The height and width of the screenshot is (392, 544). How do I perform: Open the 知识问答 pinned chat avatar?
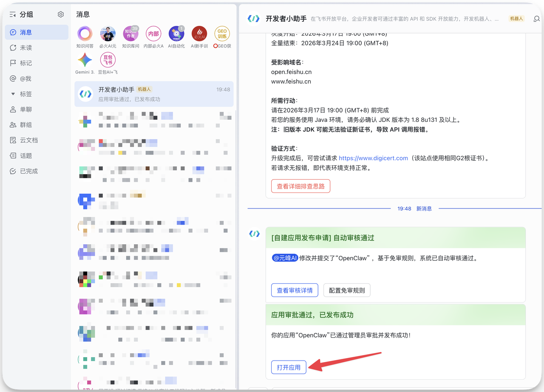click(x=85, y=34)
